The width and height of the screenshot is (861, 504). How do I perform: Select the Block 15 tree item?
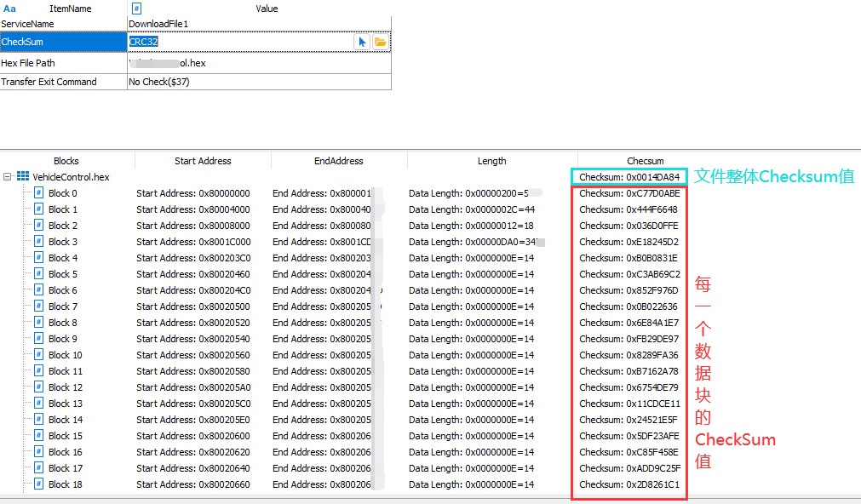[x=65, y=436]
